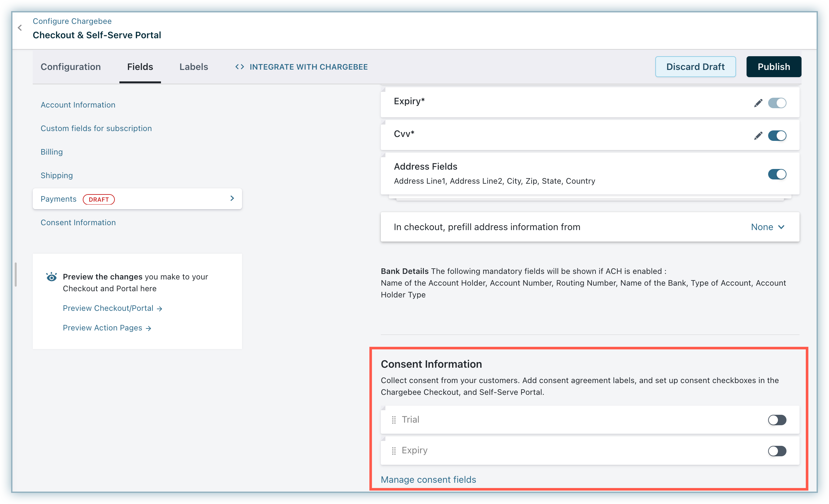This screenshot has width=829, height=504.
Task: Click the eye preview icon
Action: pos(51,277)
